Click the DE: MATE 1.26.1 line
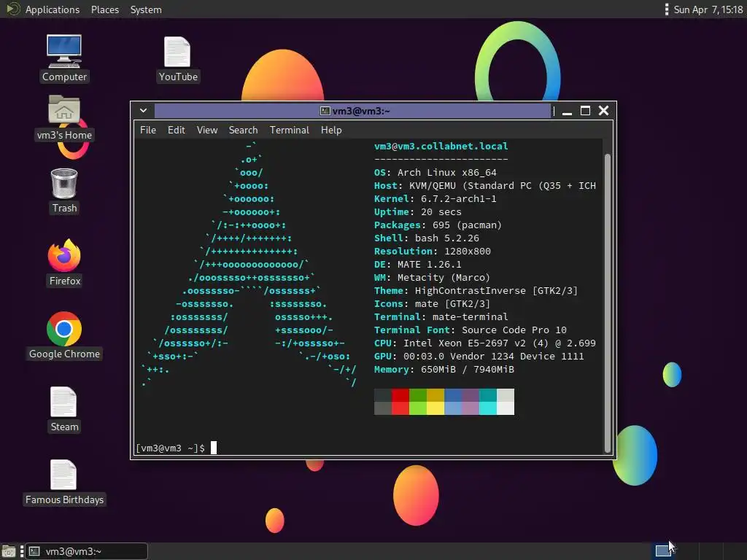This screenshot has height=560, width=747. 418,264
